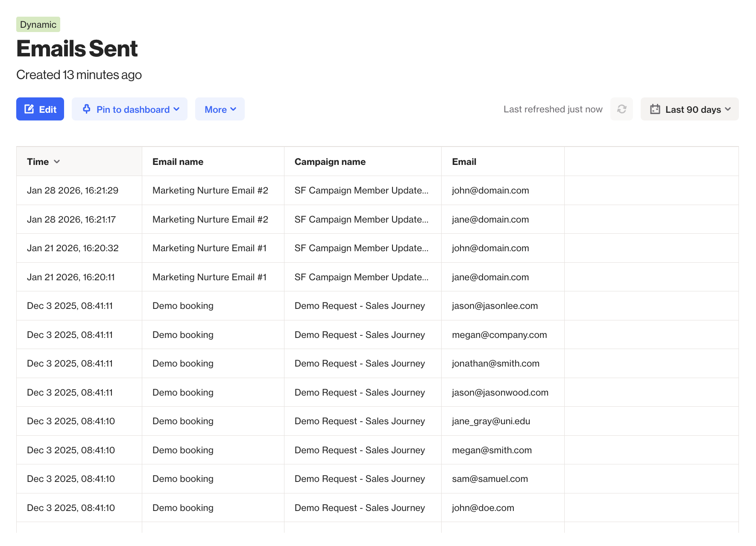Select the jane_gray@uni.edu row
The height and width of the screenshot is (546, 756).
pyautogui.click(x=491, y=421)
